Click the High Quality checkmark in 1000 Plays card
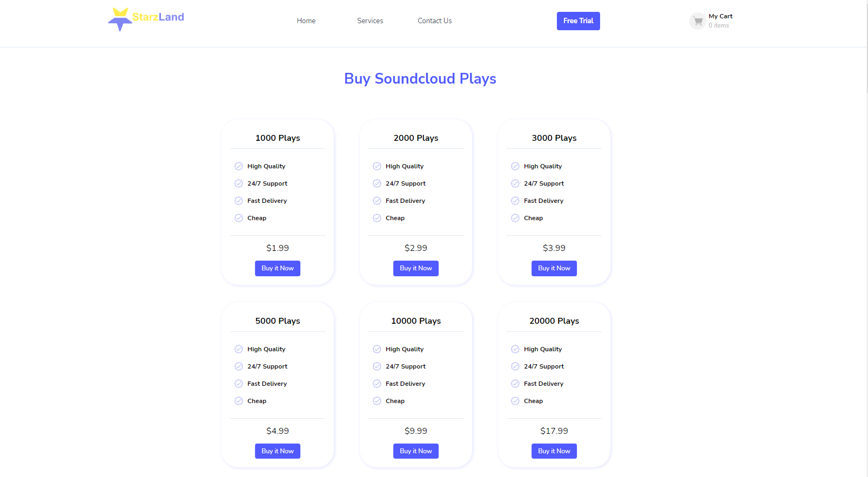The image size is (868, 477). click(239, 166)
